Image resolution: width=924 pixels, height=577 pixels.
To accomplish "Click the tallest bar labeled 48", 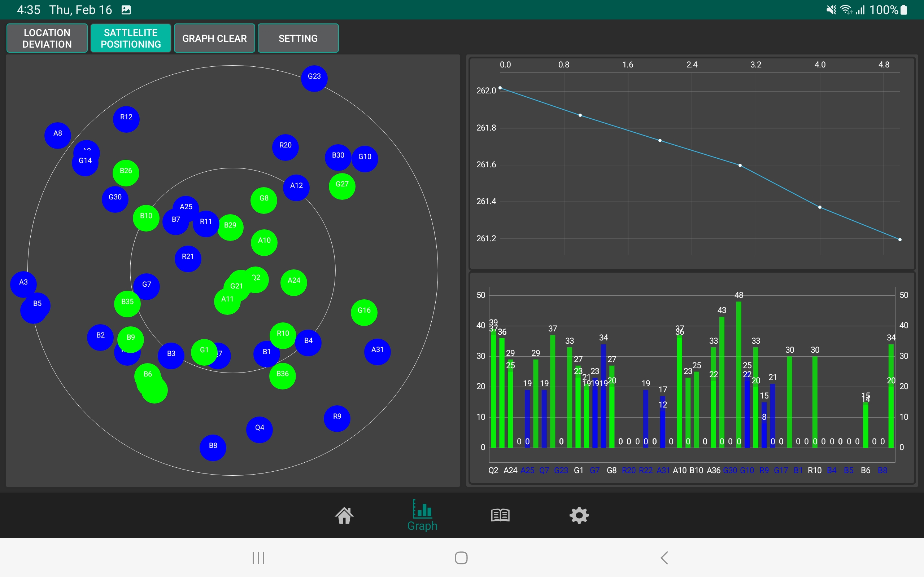I will pyautogui.click(x=739, y=374).
